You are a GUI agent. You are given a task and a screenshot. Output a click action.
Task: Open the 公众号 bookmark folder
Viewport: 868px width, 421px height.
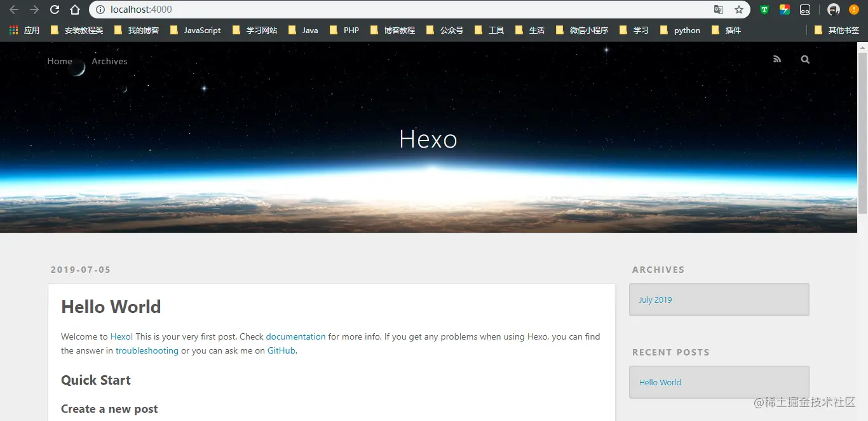click(x=445, y=30)
